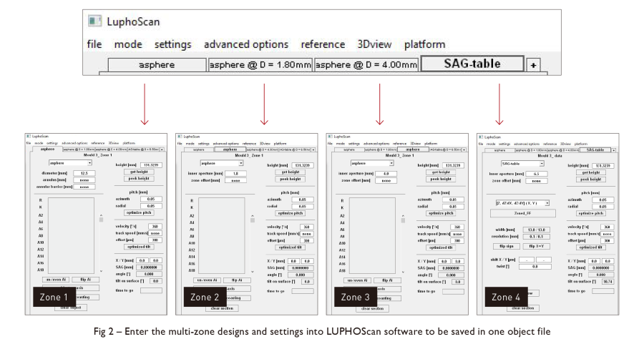Image resolution: width=644 pixels, height=344 pixels.
Task: Click un-/even Ai button in Zone 3 window
Action: 357,280
